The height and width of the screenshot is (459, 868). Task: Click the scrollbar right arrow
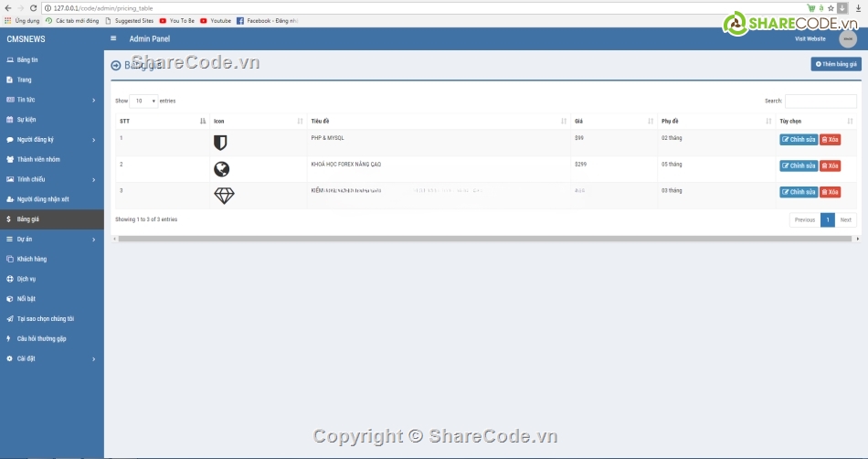[857, 239]
